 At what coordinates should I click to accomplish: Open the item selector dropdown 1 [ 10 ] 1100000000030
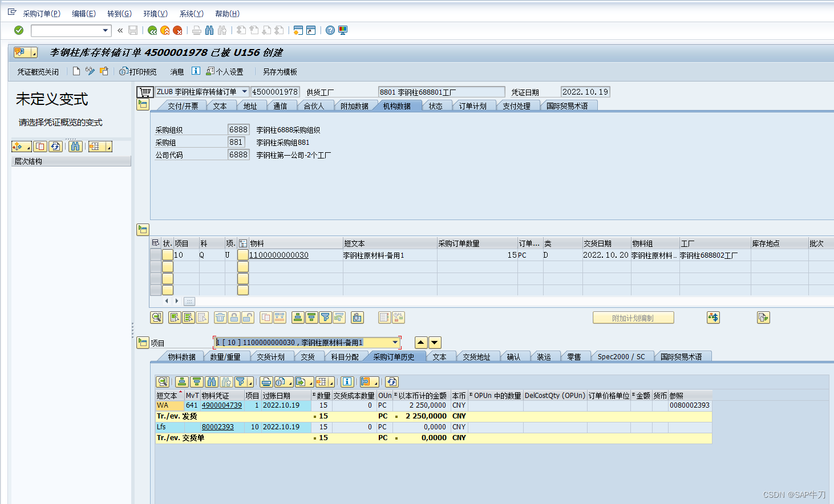tap(395, 343)
